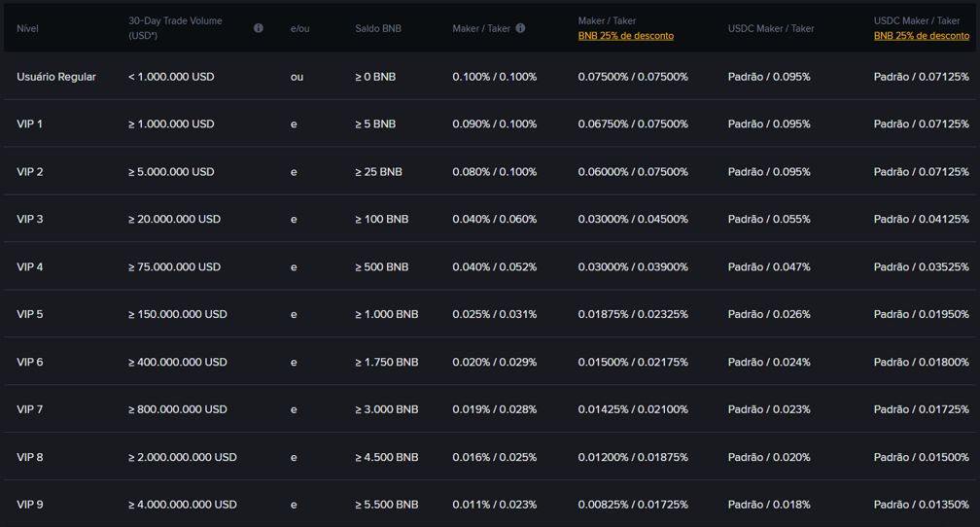This screenshot has width=980, height=527.
Task: Click info icon beside 30-Day Trade Volume
Action: 259,28
